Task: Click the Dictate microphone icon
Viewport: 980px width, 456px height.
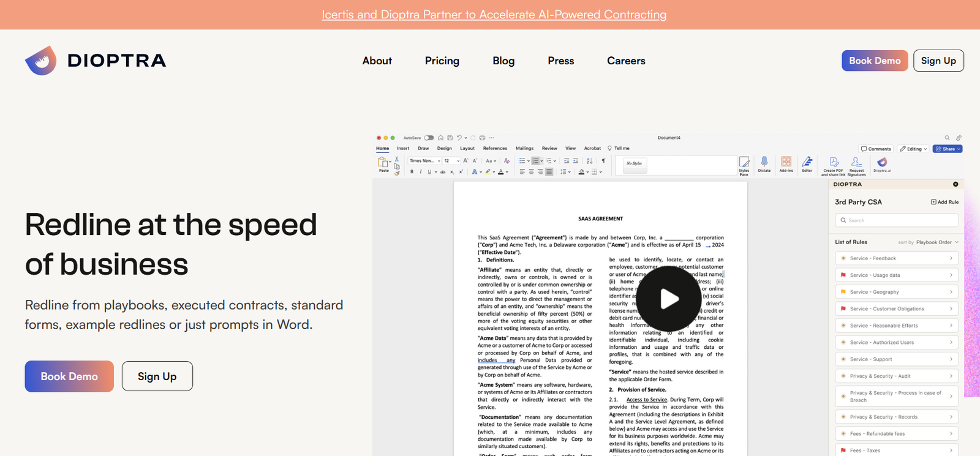Action: click(x=764, y=163)
